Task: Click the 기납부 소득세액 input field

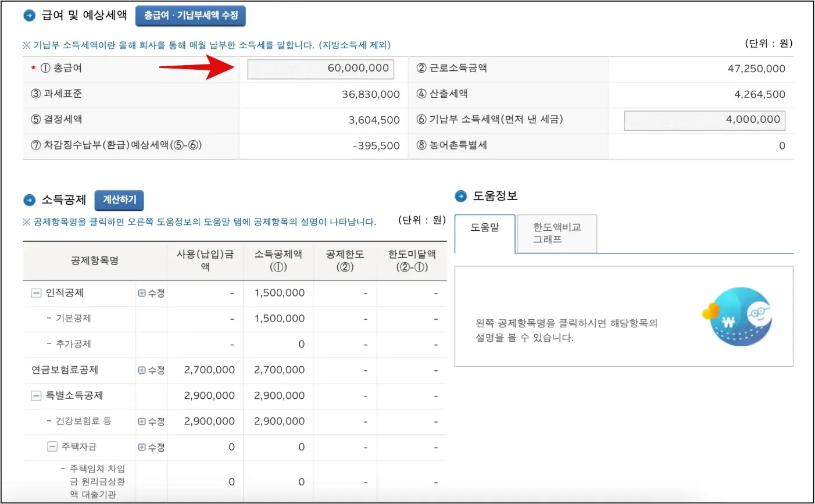Action: pyautogui.click(x=703, y=120)
